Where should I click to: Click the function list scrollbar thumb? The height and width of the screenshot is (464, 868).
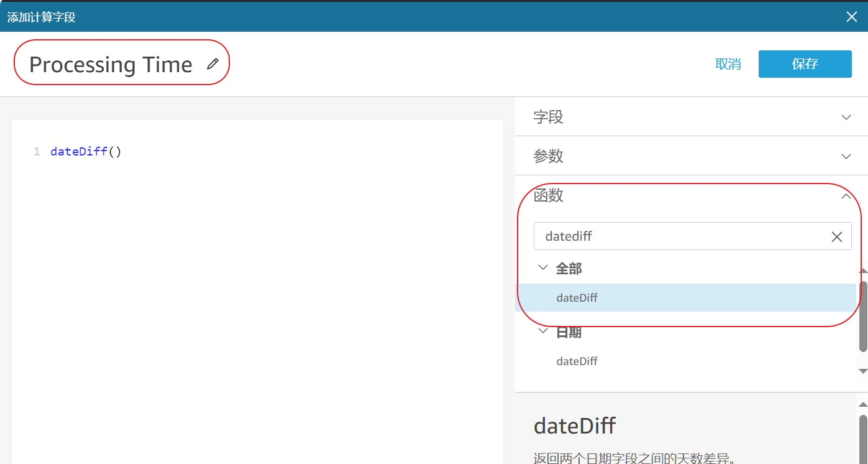(863, 316)
